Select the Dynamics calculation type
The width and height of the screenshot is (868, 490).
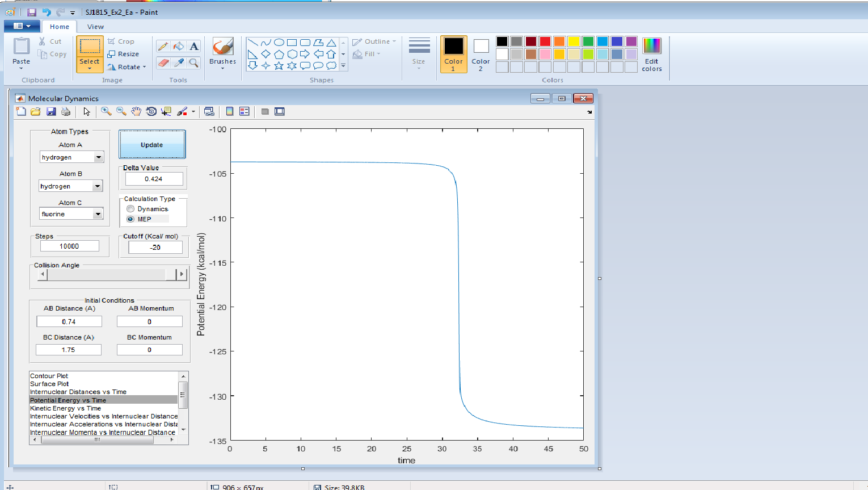coord(130,209)
